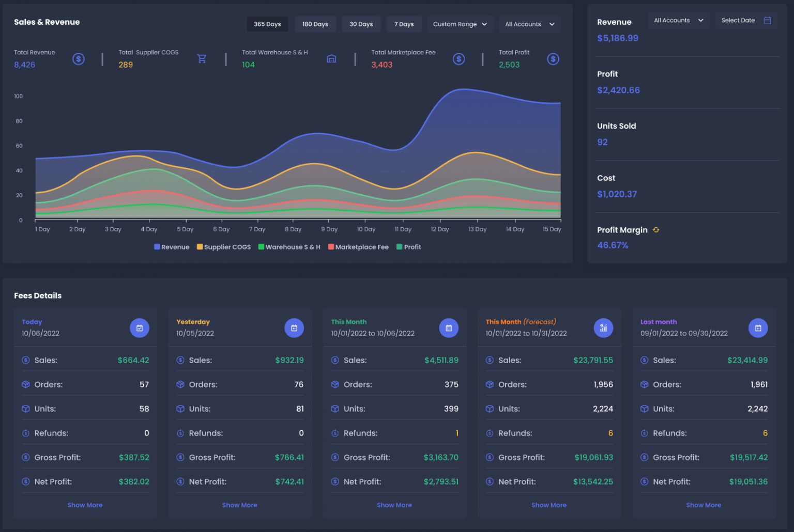Toggle the Revenue series in the chart legend
This screenshot has height=532, width=794.
[172, 247]
